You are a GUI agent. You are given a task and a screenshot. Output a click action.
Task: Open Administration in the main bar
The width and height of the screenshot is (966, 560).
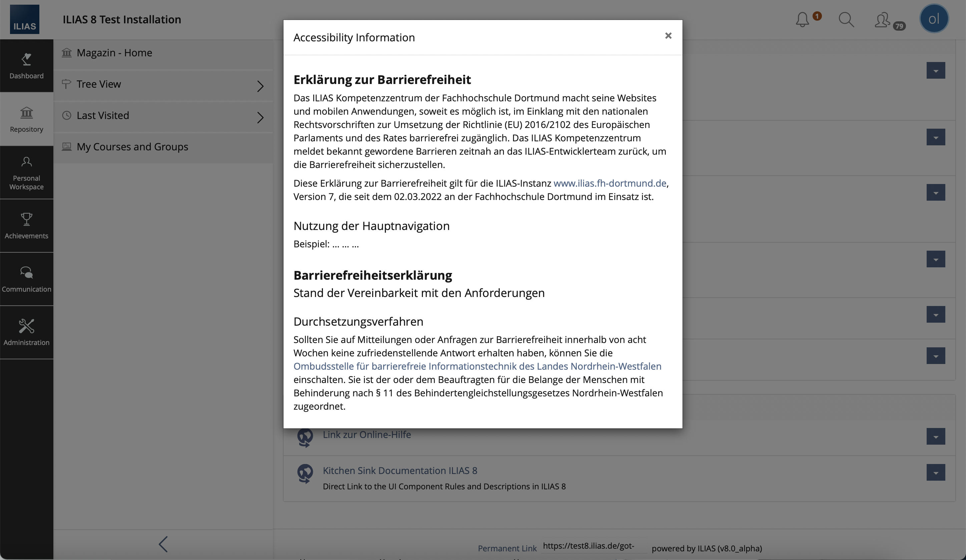pyautogui.click(x=26, y=332)
